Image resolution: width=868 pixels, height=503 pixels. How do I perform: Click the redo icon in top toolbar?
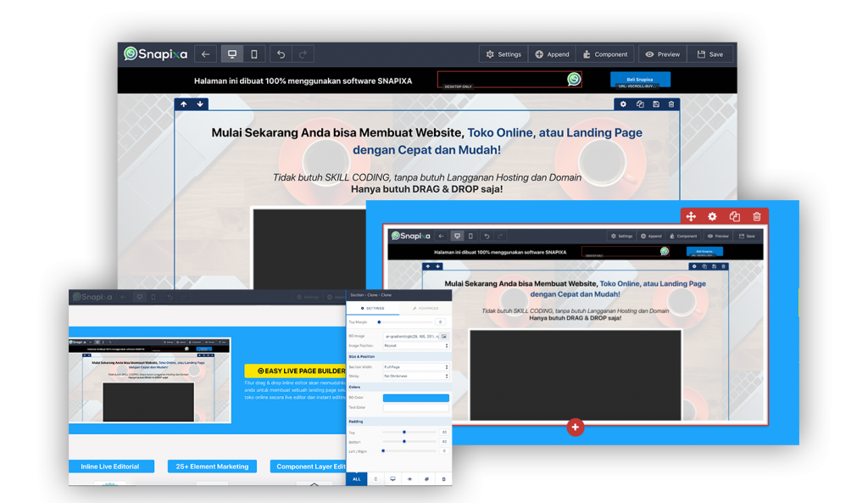pos(303,54)
